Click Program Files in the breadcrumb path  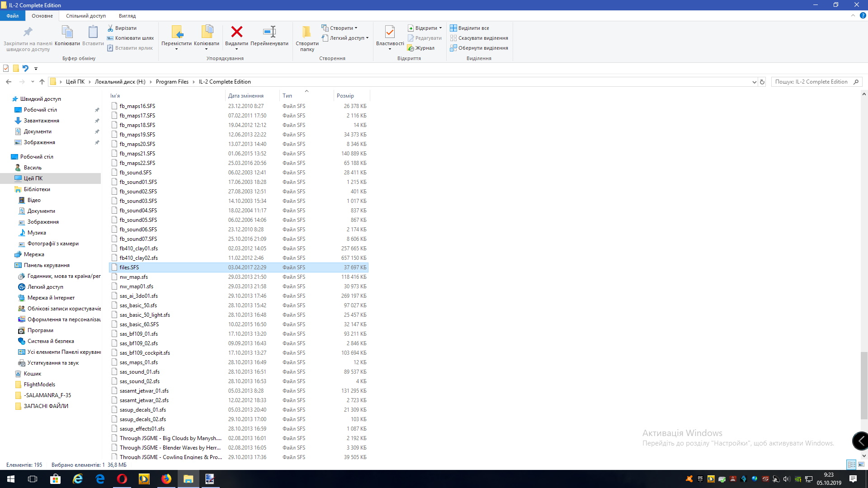(172, 82)
